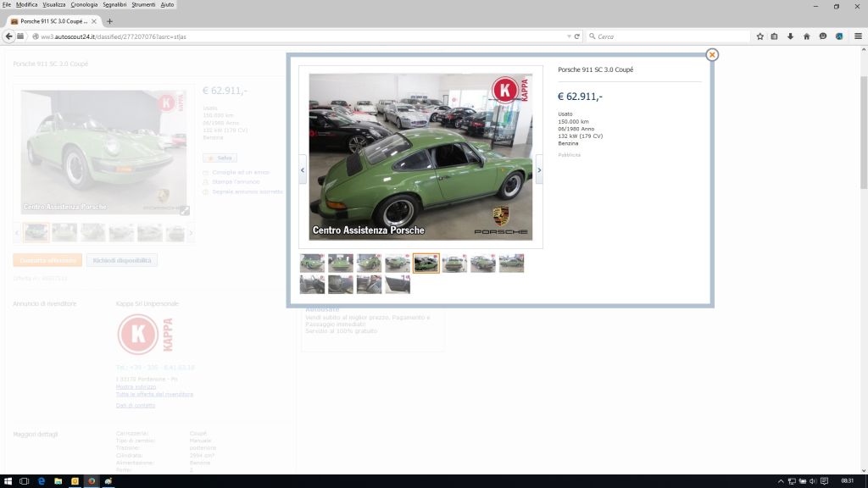Open the File menu
Viewport: 868px width, 488px height.
click(7, 4)
